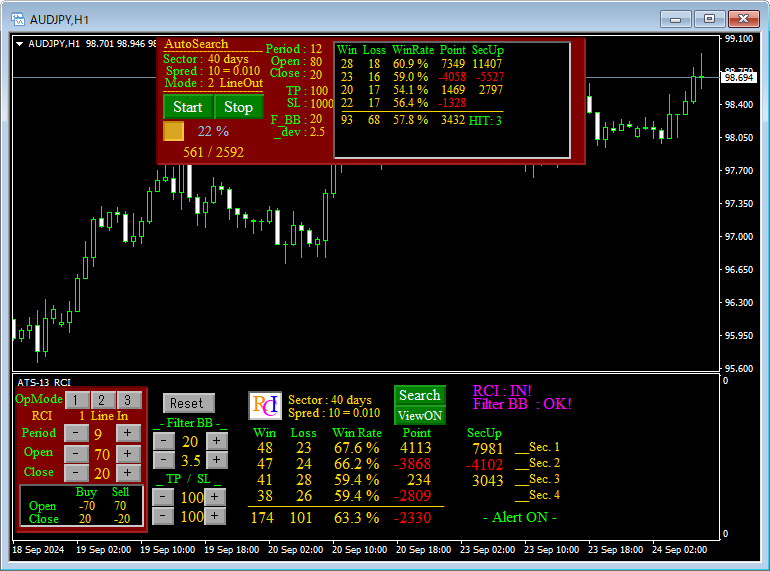Click the 20 Sep 10:00 time label
Viewport: 770px width, 571px height.
359,549
